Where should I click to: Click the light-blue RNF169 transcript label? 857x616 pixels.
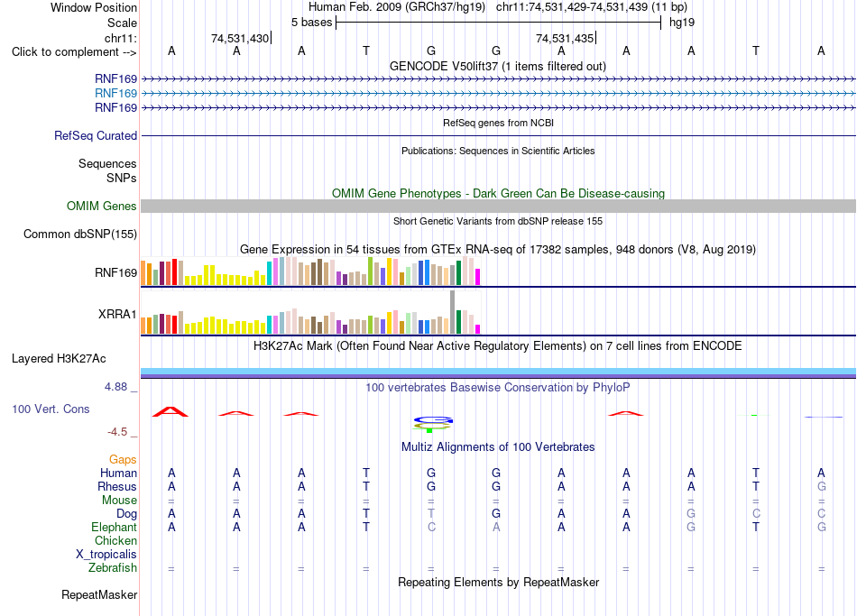pyautogui.click(x=115, y=94)
